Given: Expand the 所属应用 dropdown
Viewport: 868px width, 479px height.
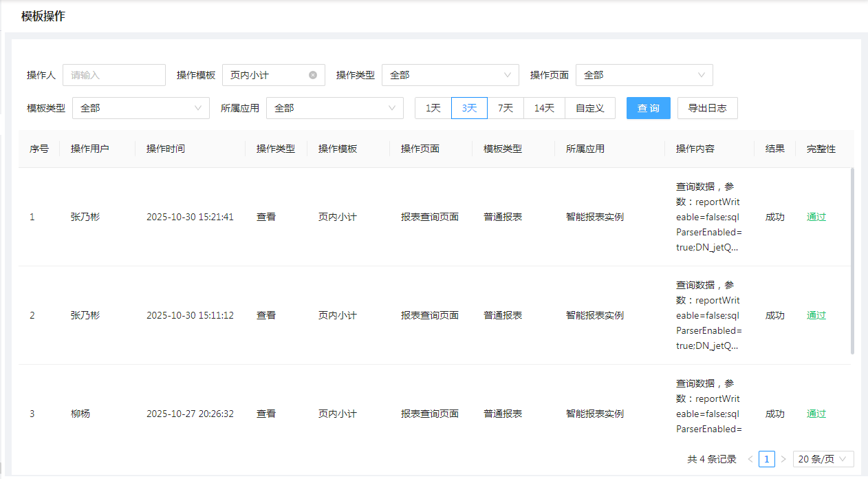Looking at the screenshot, I should pyautogui.click(x=334, y=108).
